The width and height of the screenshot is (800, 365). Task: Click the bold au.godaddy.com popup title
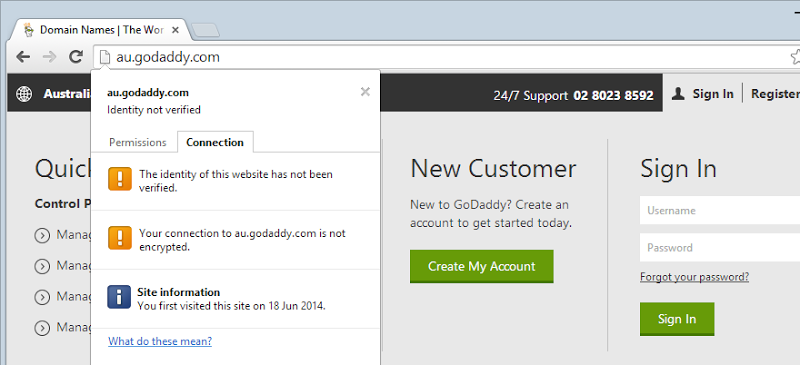(148, 93)
